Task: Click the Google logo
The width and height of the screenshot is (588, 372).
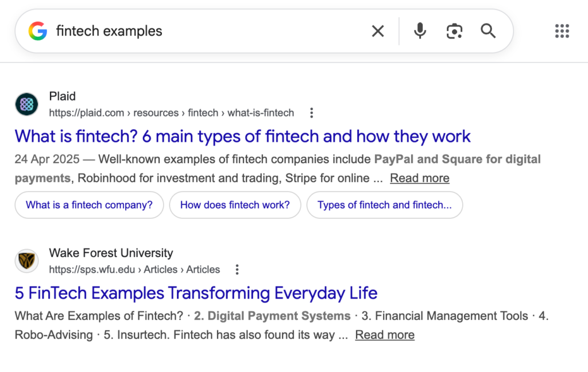Action: 37,31
